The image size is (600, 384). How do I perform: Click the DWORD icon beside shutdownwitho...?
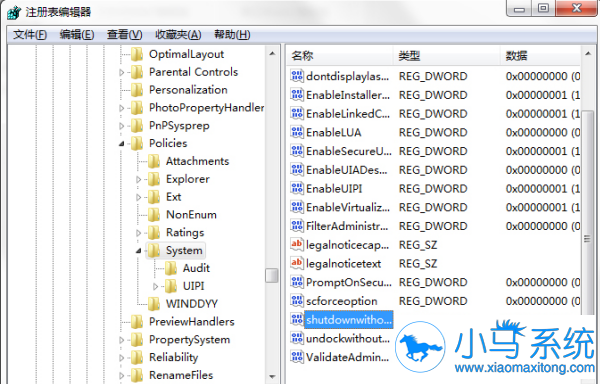click(x=297, y=320)
